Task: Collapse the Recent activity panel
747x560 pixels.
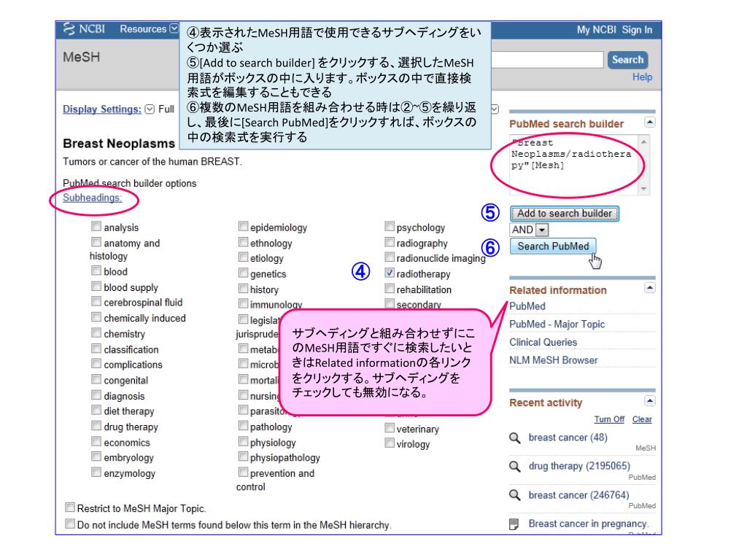Action: 650,400
